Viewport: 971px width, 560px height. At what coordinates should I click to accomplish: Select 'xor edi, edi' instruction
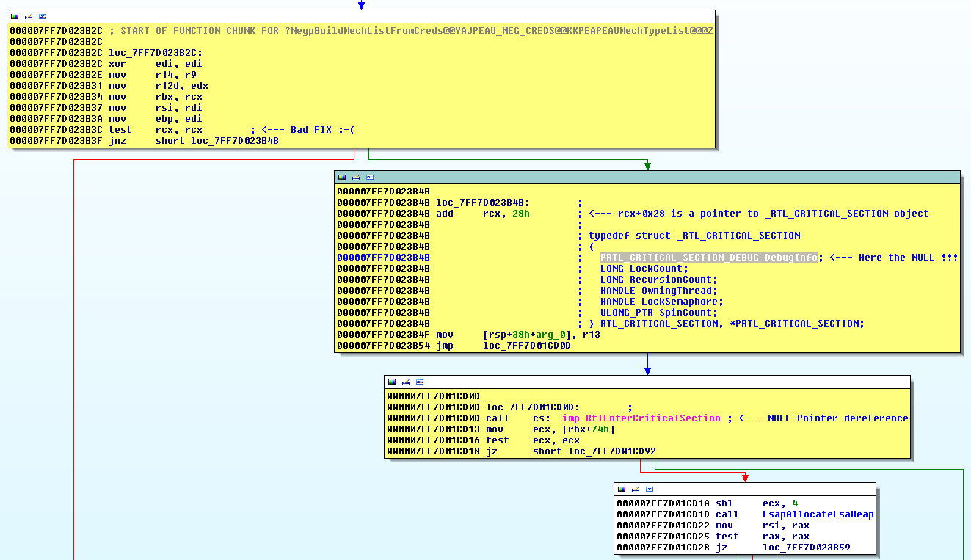tap(156, 64)
